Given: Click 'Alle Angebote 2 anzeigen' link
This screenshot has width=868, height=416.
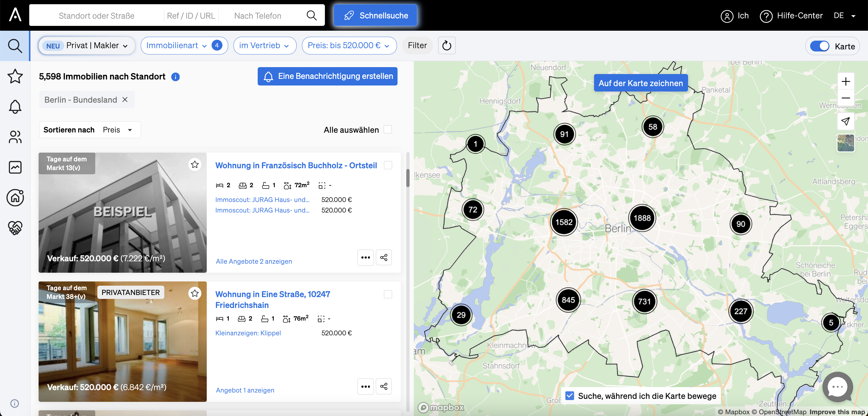Looking at the screenshot, I should [253, 261].
